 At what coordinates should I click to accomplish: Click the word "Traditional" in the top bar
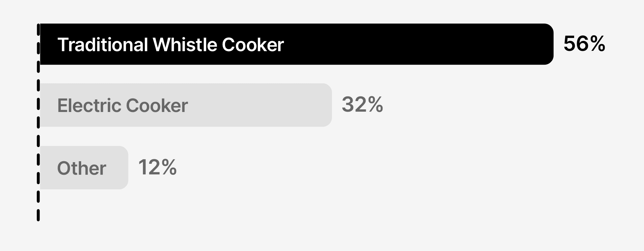[x=103, y=44]
